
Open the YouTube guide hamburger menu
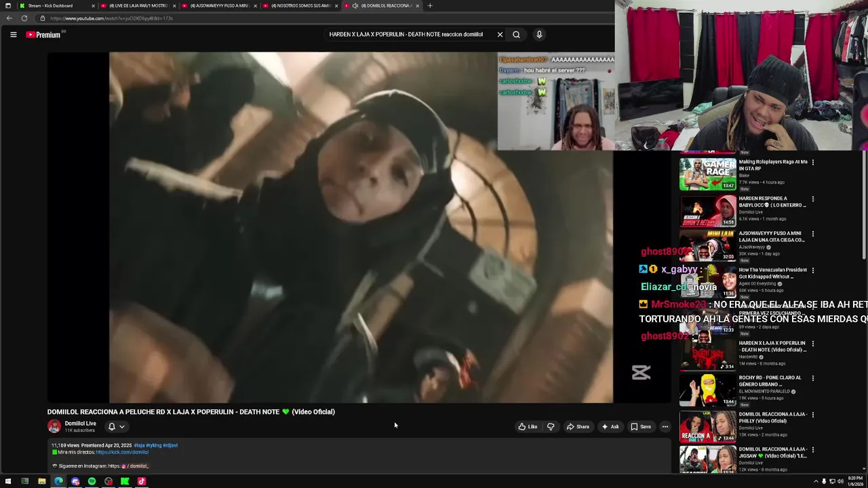(13, 35)
